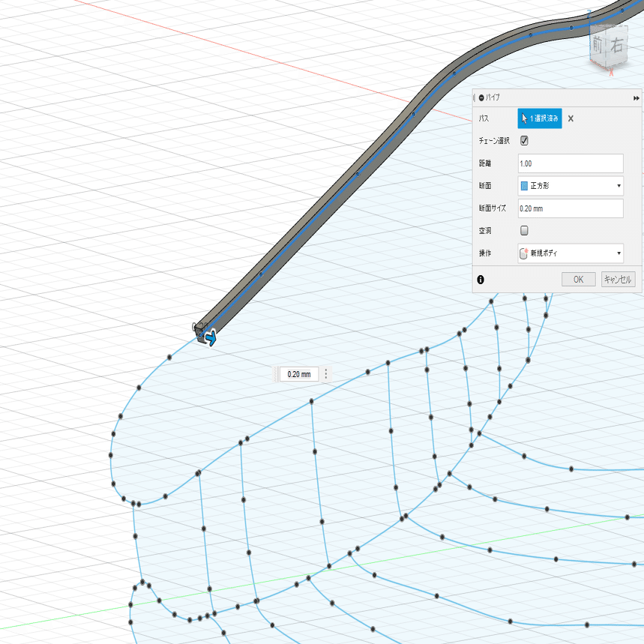The height and width of the screenshot is (644, 644).
Task: Click the 0.20 mm value box on canvas
Action: pyautogui.click(x=299, y=374)
